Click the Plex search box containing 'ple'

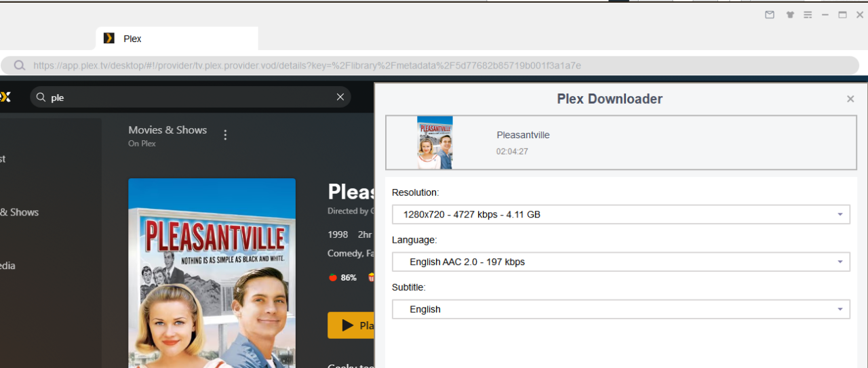coord(190,97)
